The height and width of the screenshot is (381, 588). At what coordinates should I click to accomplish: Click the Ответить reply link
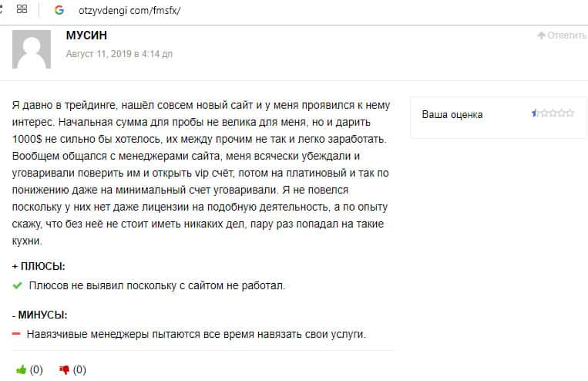(566, 35)
